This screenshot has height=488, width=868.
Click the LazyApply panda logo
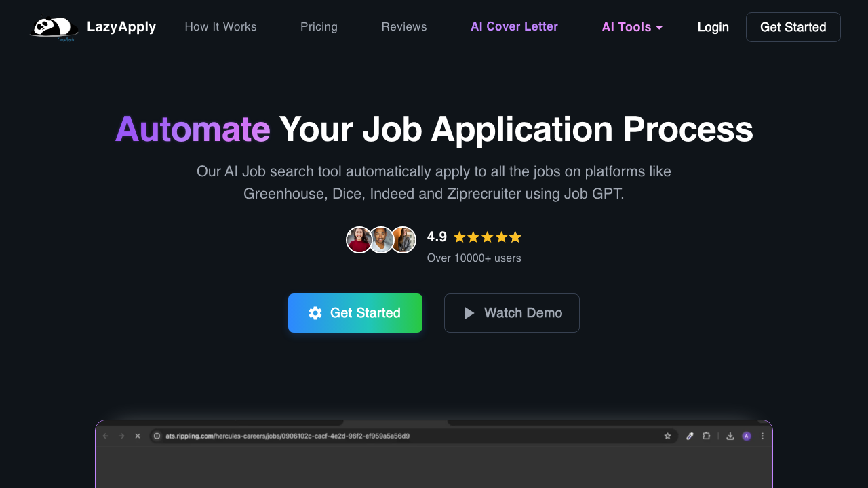54,28
